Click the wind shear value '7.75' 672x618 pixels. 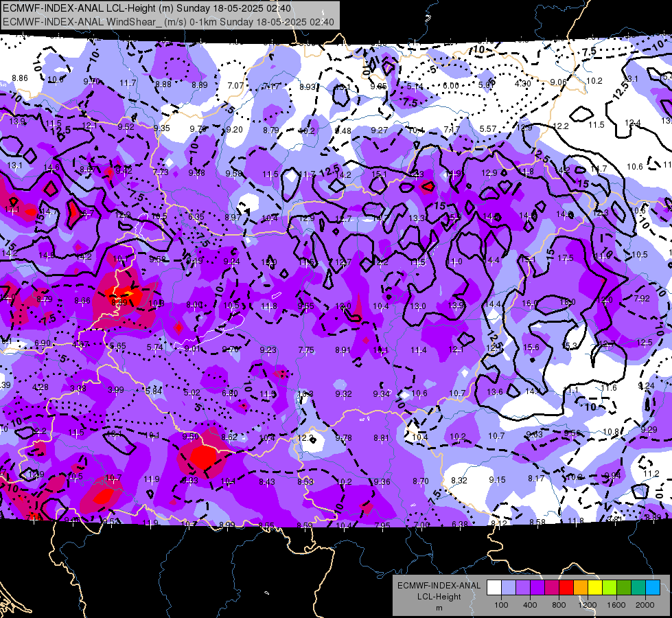[306, 350]
